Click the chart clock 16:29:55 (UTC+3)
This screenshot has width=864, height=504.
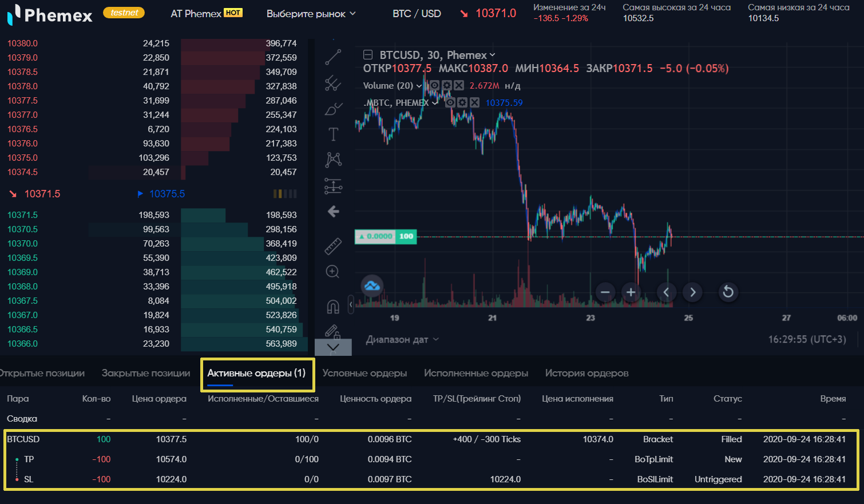point(807,339)
